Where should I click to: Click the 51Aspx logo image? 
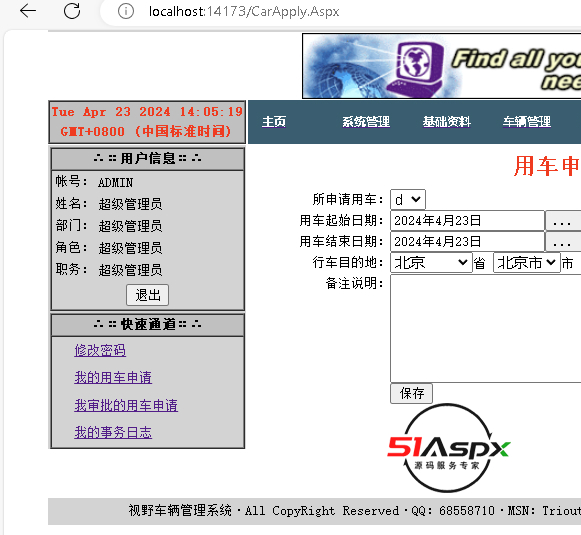click(448, 448)
